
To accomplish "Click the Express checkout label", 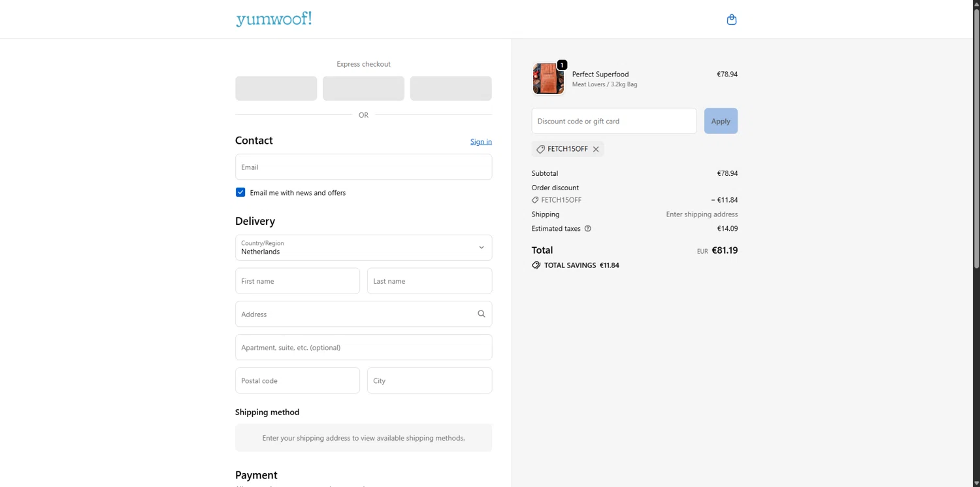I will (x=363, y=64).
